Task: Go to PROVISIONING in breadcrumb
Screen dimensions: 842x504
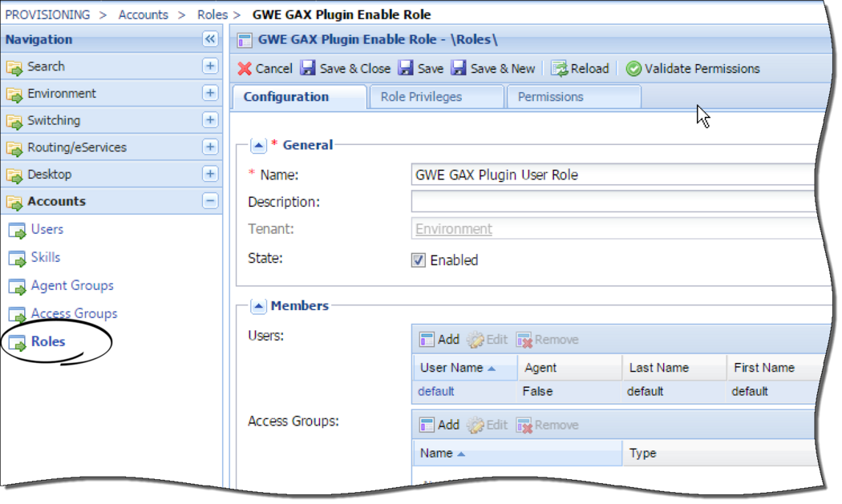Action: click(48, 14)
